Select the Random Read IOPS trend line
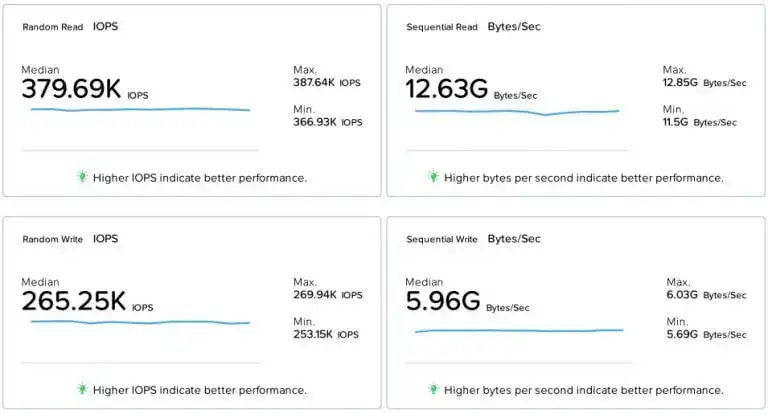 click(x=140, y=109)
